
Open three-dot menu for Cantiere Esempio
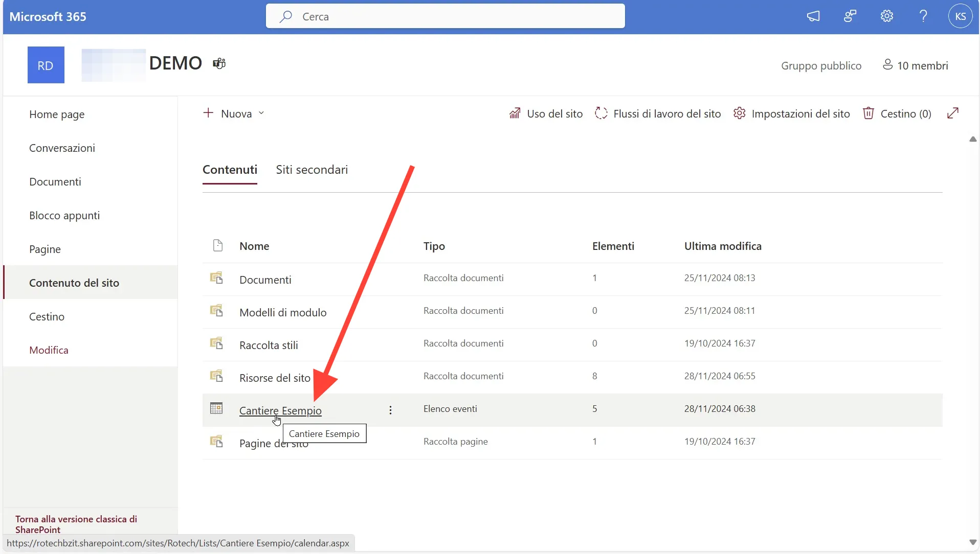390,410
